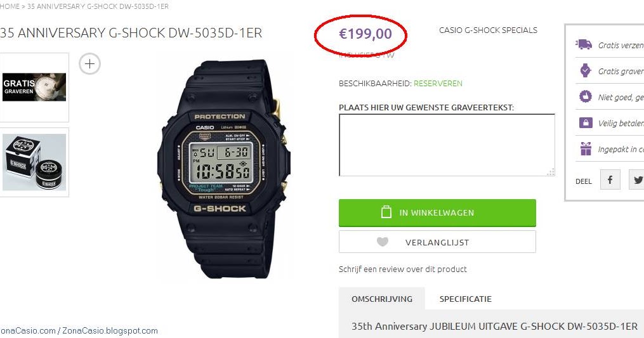
Task: Go to Home breadcrumb link
Action: coord(10,6)
